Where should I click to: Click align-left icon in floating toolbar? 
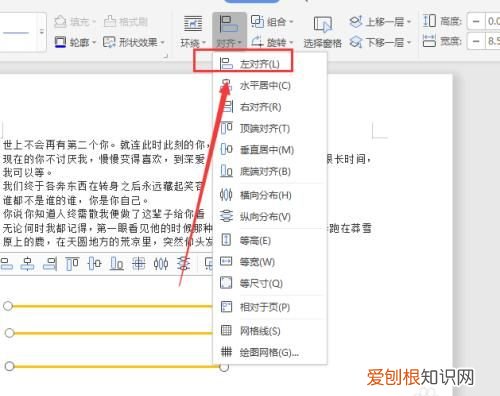[6, 264]
